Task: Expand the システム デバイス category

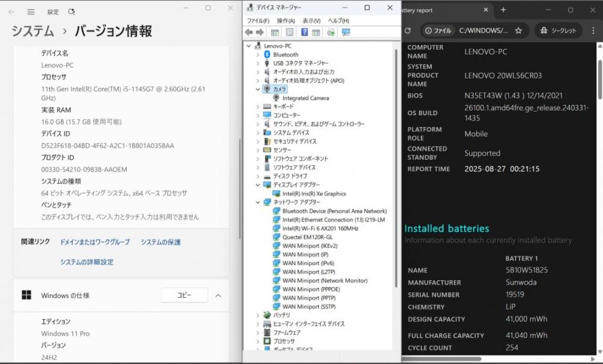Action: [257, 133]
